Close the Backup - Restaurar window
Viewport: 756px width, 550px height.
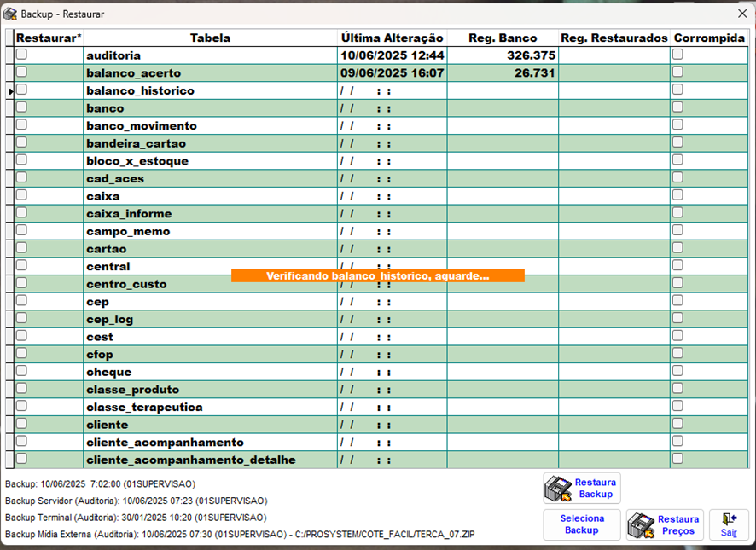[x=742, y=14]
